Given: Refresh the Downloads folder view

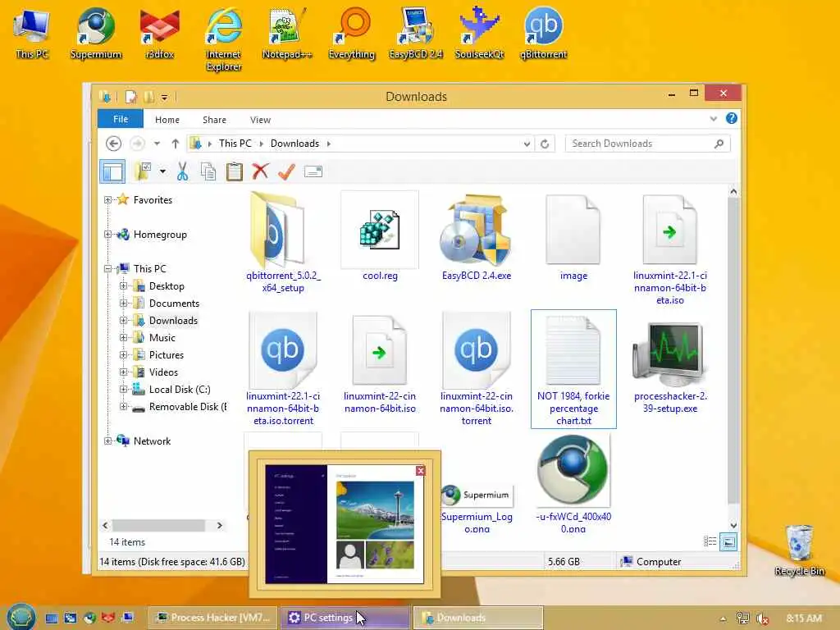Looking at the screenshot, I should (x=545, y=144).
